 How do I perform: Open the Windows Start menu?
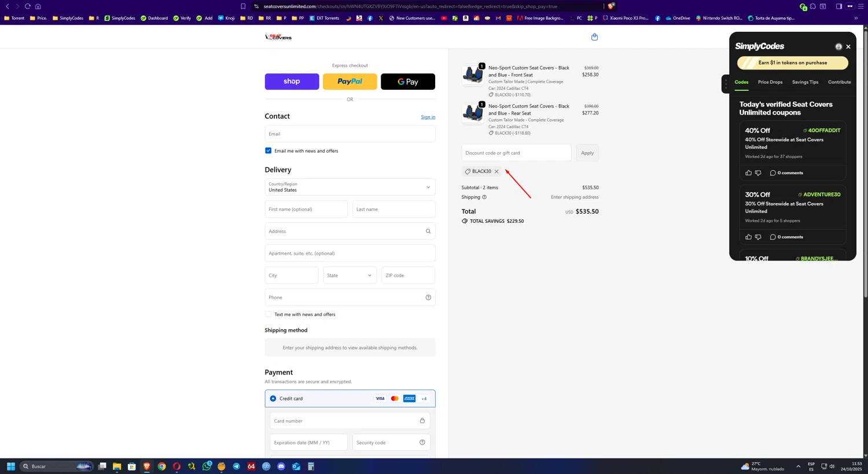tap(10, 466)
